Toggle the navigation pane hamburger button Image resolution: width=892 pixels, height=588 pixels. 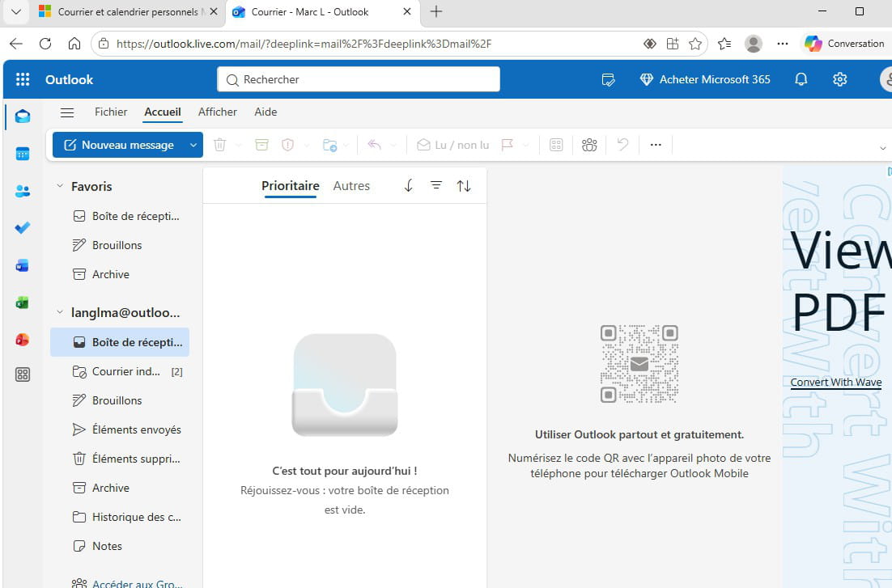(67, 112)
